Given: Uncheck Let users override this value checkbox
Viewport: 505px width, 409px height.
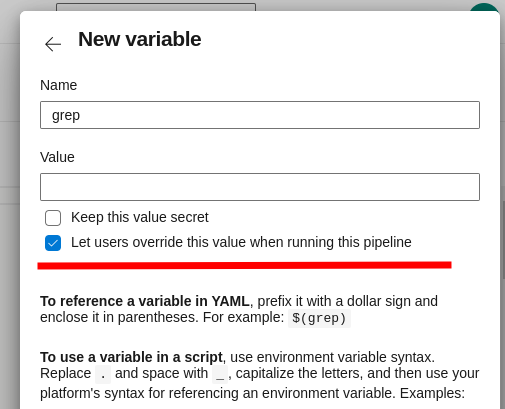Looking at the screenshot, I should click(x=53, y=243).
